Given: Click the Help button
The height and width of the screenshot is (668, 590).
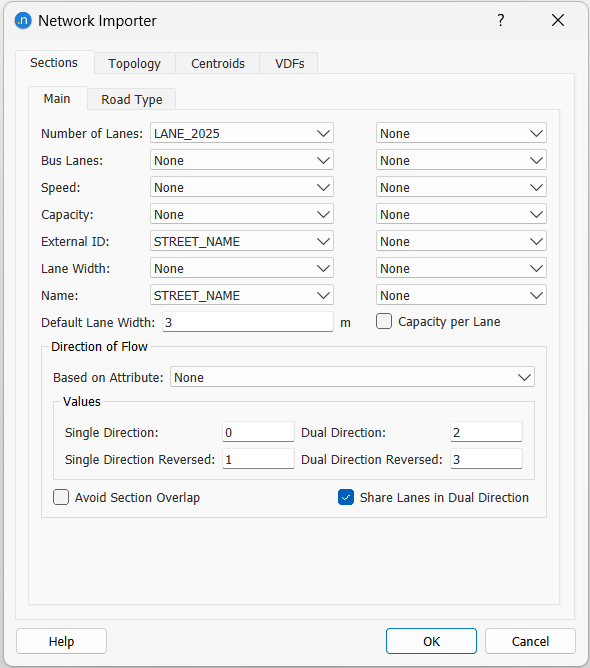Looking at the screenshot, I should pyautogui.click(x=61, y=641).
